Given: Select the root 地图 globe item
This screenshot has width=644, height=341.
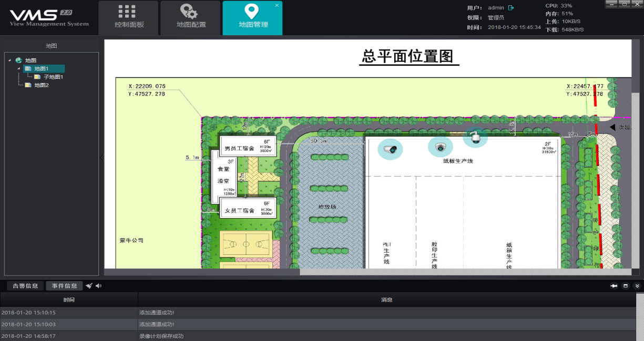Looking at the screenshot, I should pos(26,60).
